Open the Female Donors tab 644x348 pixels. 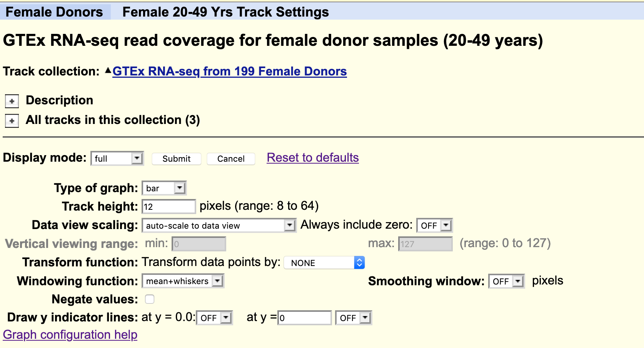(54, 12)
